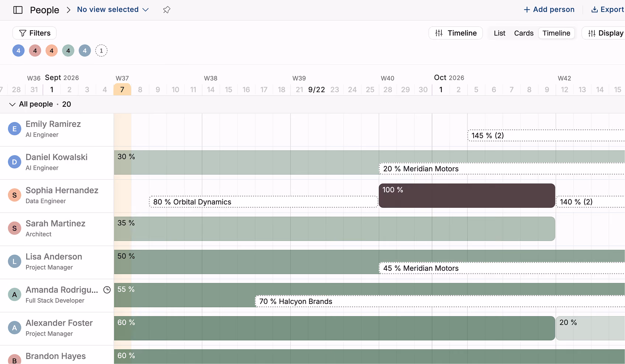625x364 pixels.
Task: Select the dusty red circle with 4
Action: (35, 50)
